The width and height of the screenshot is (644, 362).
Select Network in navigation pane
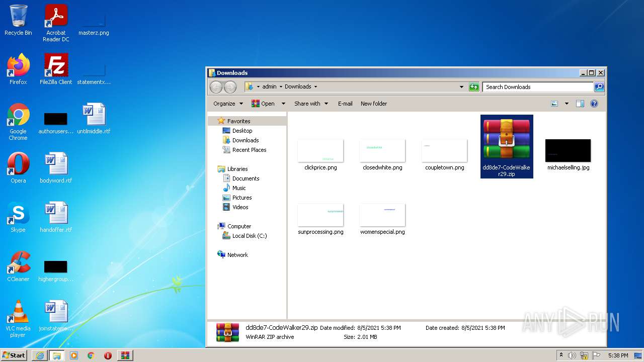click(x=237, y=255)
